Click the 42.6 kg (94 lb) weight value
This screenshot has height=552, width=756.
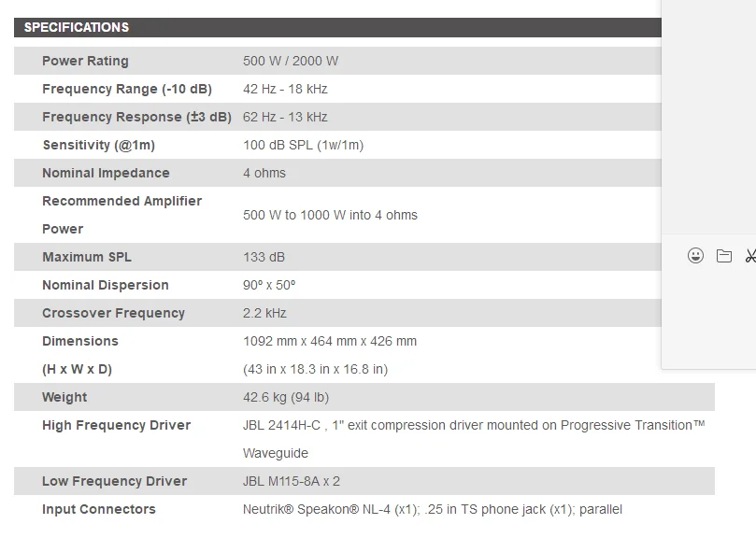point(286,397)
